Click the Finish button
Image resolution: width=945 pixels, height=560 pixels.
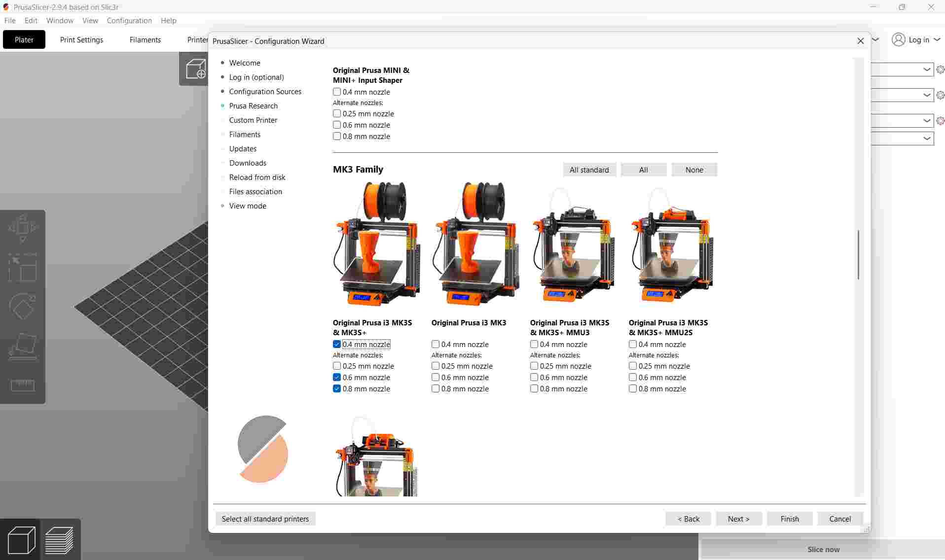[790, 519]
